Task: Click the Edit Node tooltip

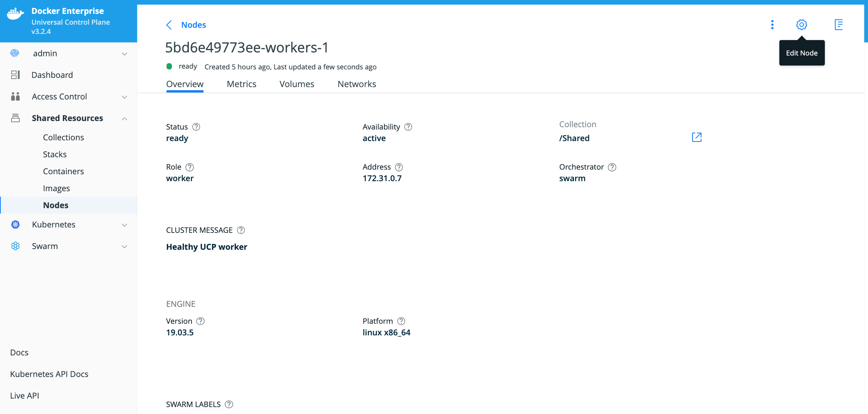Action: tap(802, 53)
